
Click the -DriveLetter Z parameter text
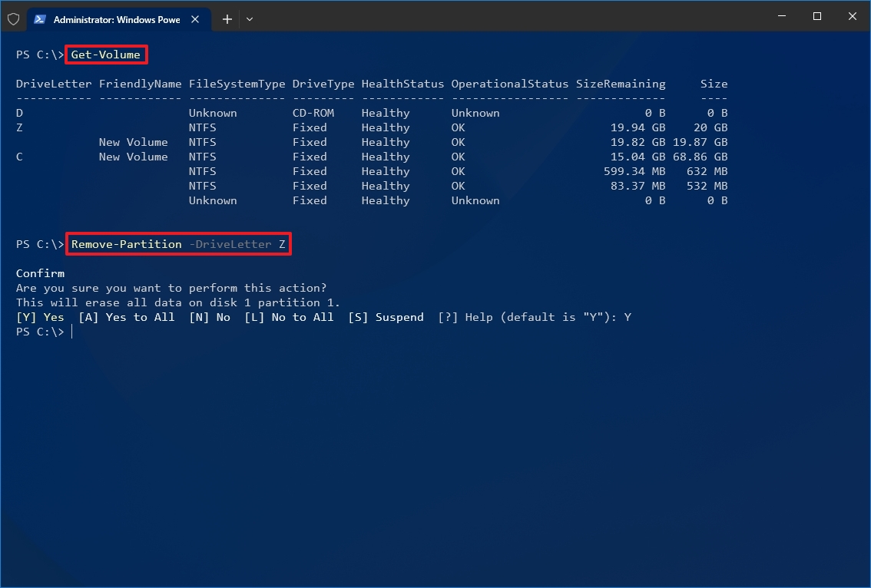pos(237,243)
